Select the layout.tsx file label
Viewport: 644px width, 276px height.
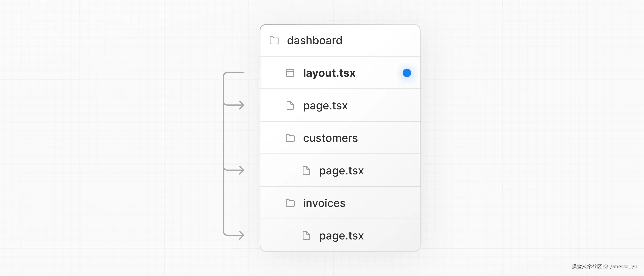[x=329, y=73]
